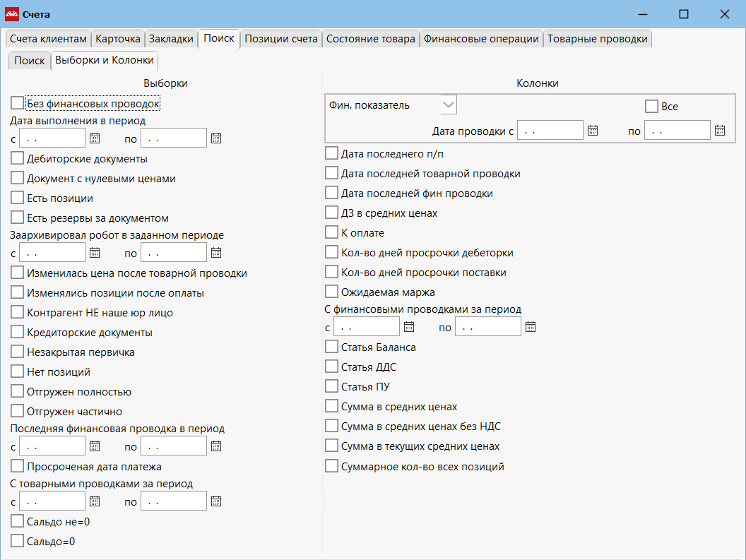Viewport: 746px width, 560px height.
Task: Go to the 'Товарные проводки' tab
Action: (x=597, y=39)
